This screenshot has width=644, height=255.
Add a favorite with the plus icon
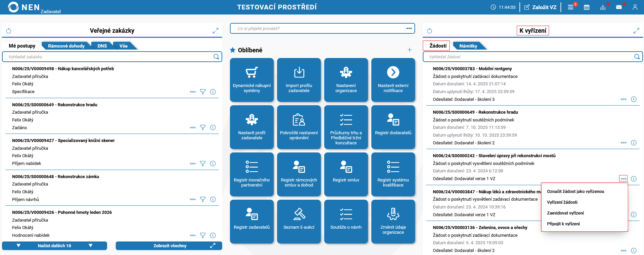tap(410, 50)
